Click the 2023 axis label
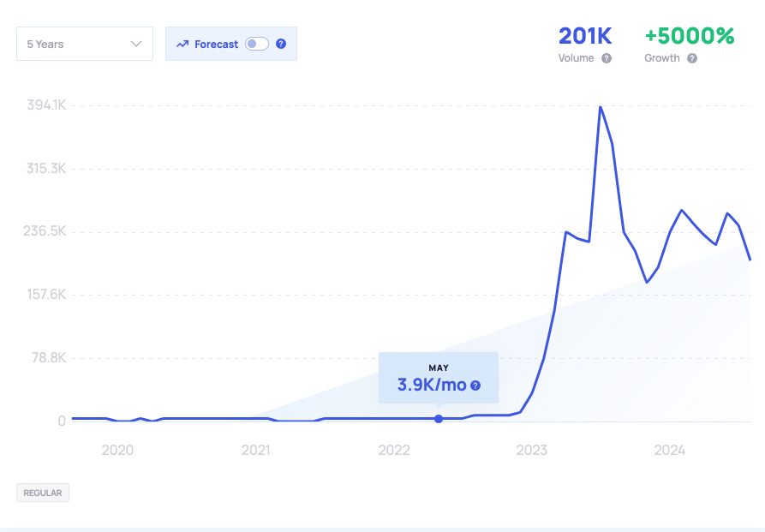 coord(532,449)
